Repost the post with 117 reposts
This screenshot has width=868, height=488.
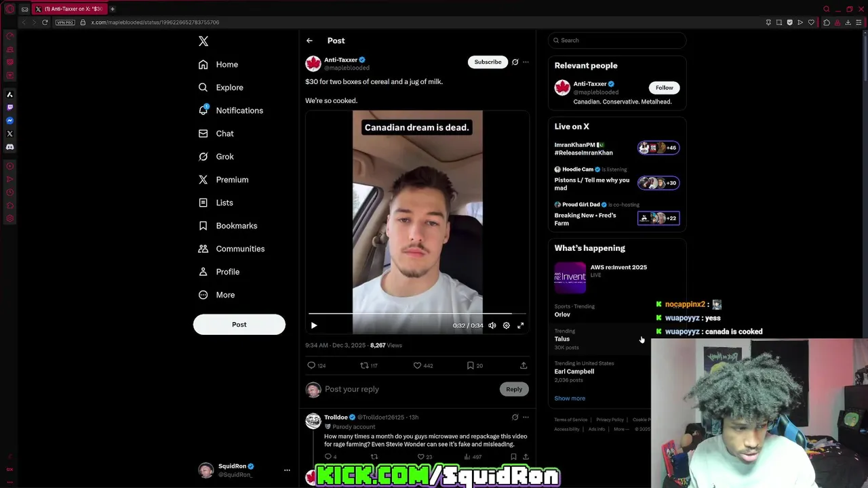pos(364,365)
